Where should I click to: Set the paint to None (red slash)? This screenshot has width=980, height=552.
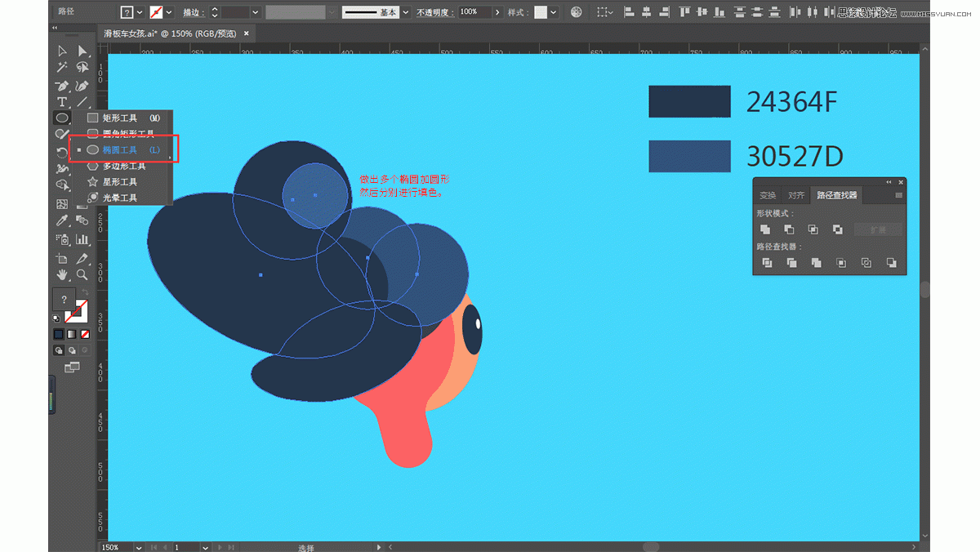(x=85, y=334)
